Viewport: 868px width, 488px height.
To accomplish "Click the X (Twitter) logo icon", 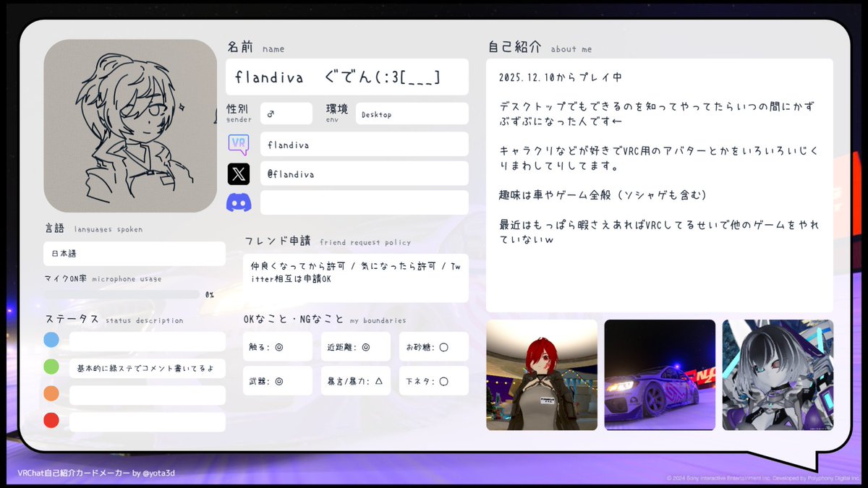I will [x=239, y=174].
